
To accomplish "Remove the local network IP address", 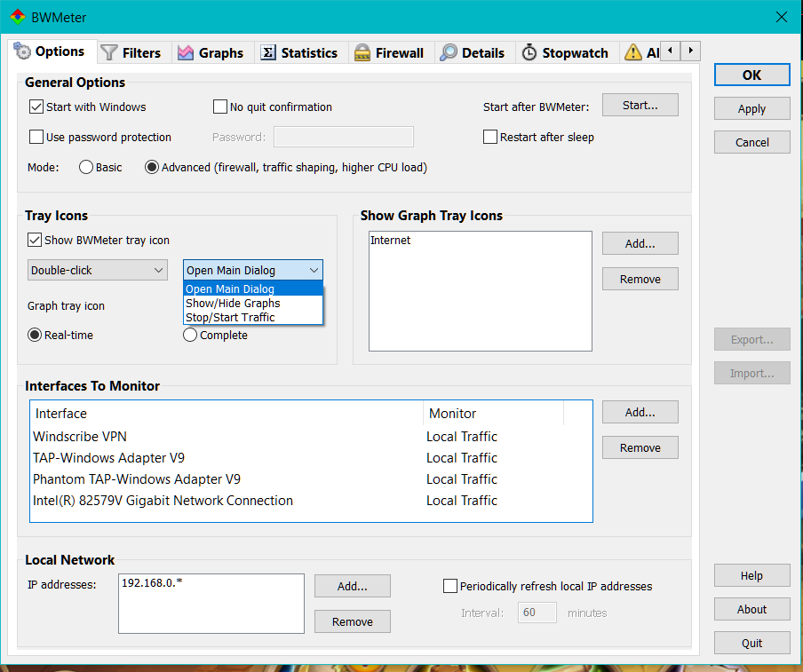I will (353, 621).
